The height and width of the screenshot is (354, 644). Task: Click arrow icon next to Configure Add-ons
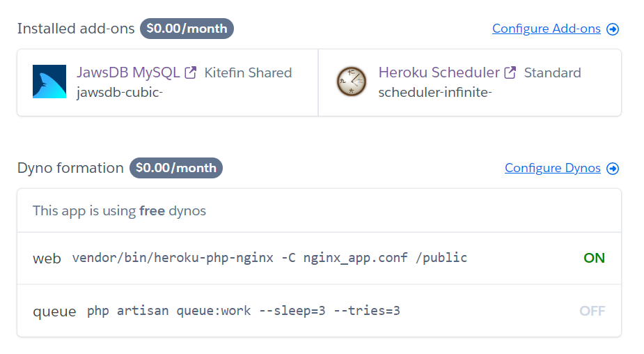[x=613, y=29]
